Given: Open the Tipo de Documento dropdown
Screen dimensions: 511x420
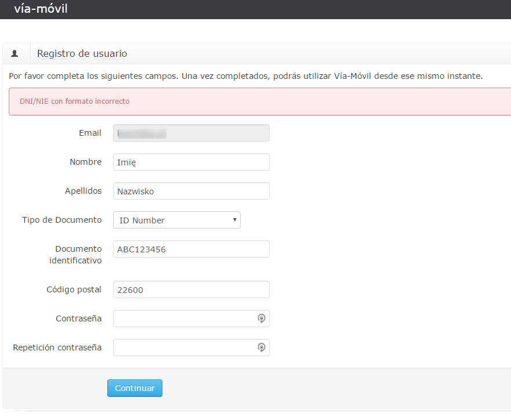Looking at the screenshot, I should (x=177, y=220).
